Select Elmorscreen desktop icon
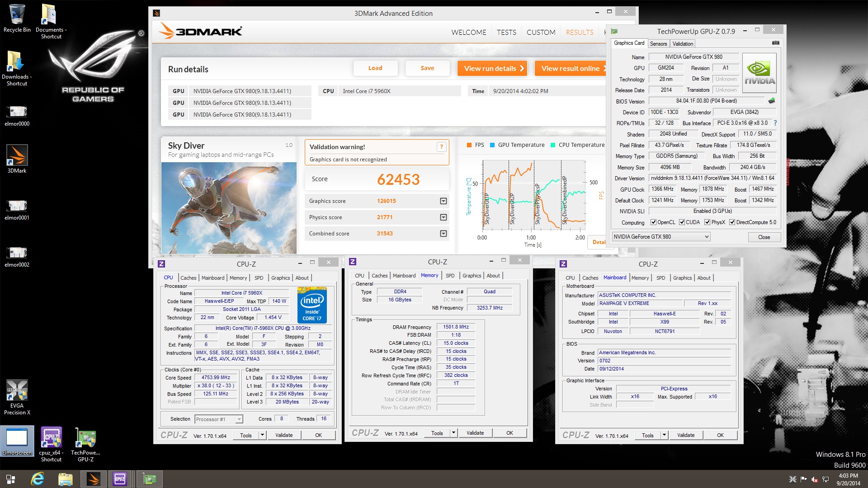This screenshot has height=488, width=868. pos(17,441)
